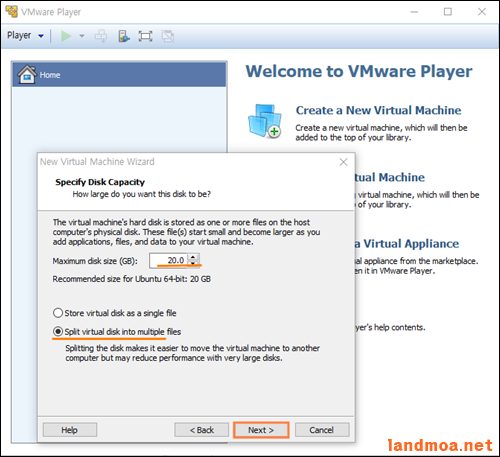Minimize the VMware Player window

coord(414,12)
